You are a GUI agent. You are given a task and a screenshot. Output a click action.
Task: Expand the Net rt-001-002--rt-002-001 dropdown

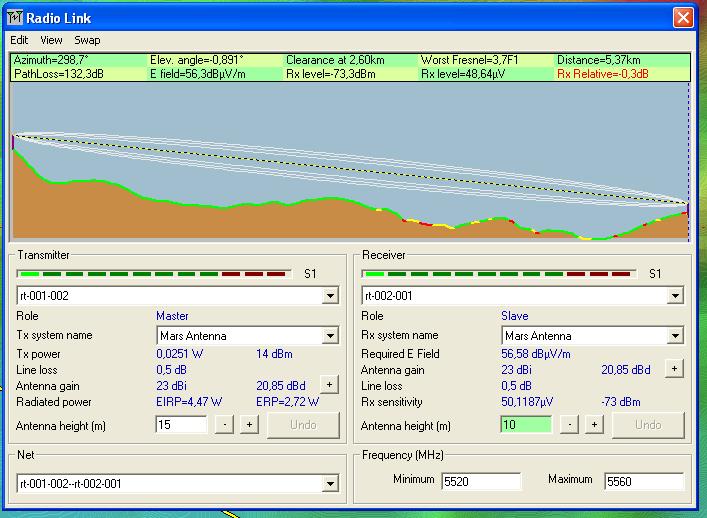pos(330,484)
